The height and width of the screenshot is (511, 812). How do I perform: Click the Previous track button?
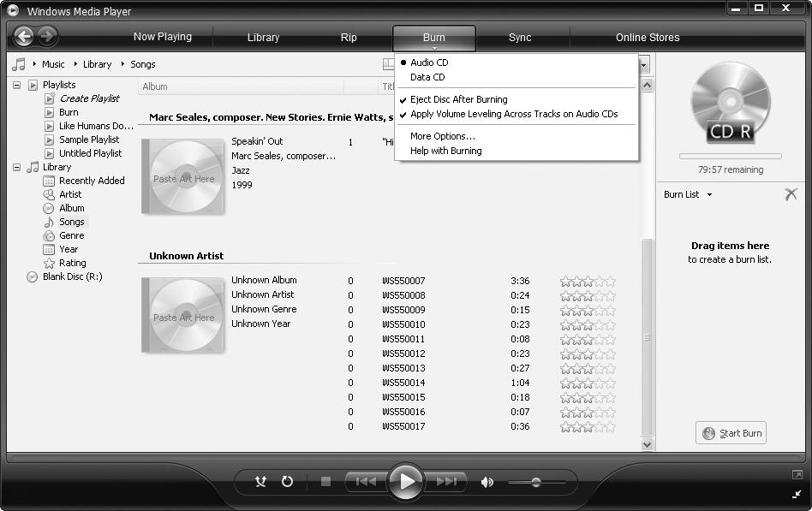(x=366, y=482)
